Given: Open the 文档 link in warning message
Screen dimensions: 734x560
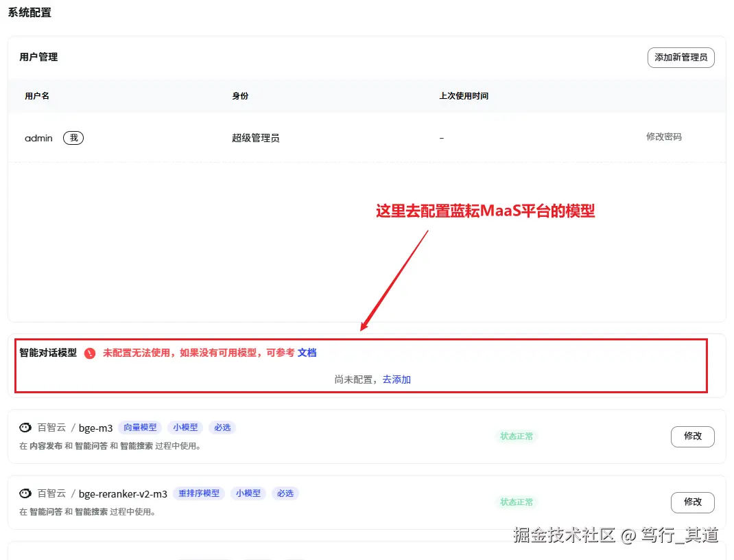Looking at the screenshot, I should pyautogui.click(x=307, y=353).
